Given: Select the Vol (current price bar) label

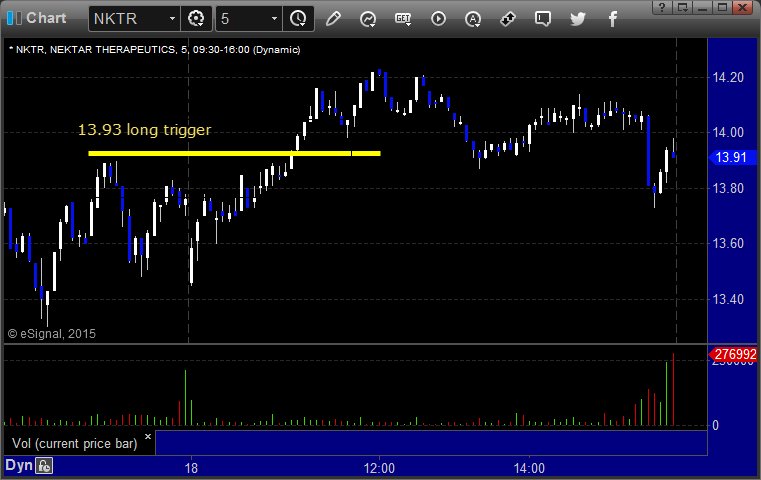Looking at the screenshot, I should point(75,444).
